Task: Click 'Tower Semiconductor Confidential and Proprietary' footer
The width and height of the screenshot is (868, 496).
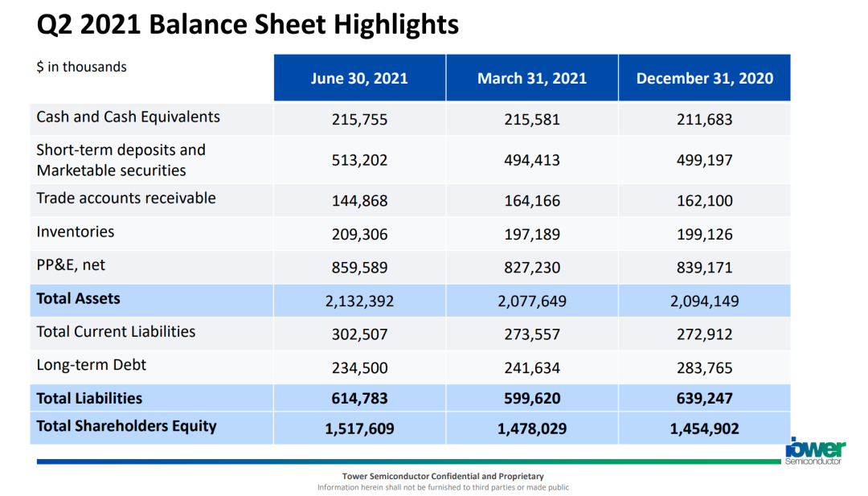Action: [443, 476]
